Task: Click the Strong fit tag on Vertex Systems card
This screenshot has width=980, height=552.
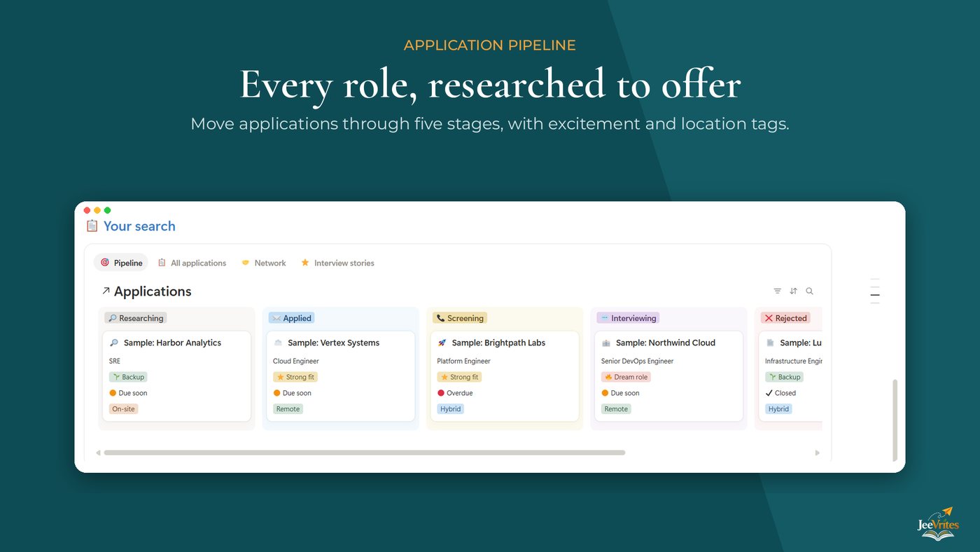Action: 295,377
